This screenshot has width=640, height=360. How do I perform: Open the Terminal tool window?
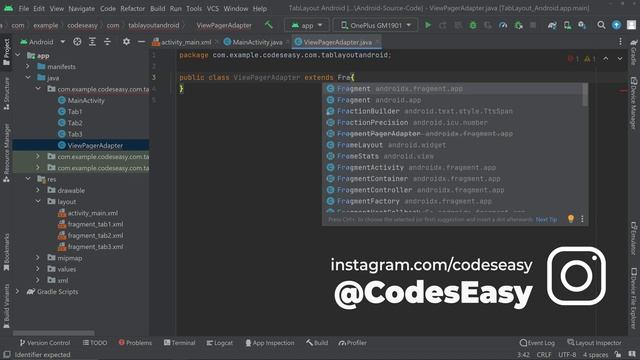(x=179, y=343)
